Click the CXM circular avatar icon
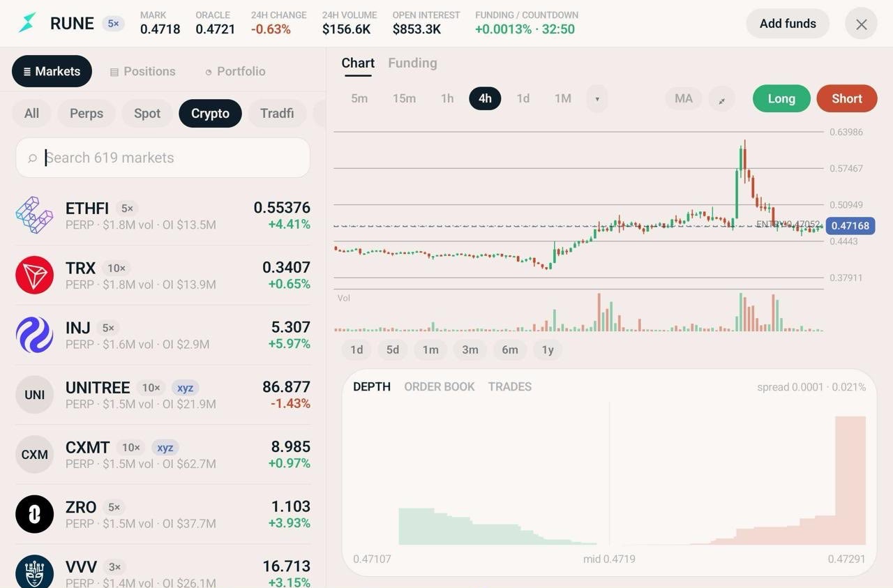 click(x=34, y=455)
